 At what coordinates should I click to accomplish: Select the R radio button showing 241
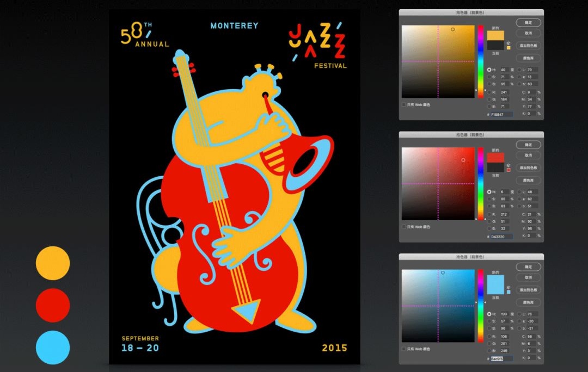point(489,92)
